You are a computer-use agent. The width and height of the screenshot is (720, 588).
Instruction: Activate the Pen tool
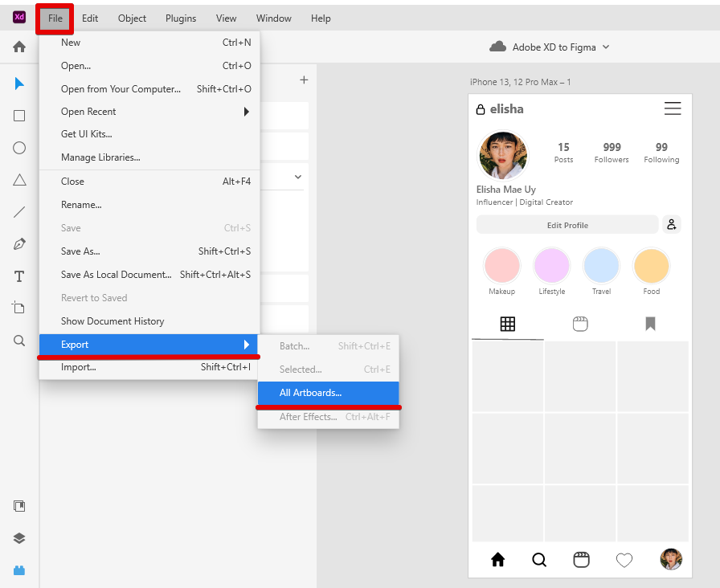coord(19,244)
